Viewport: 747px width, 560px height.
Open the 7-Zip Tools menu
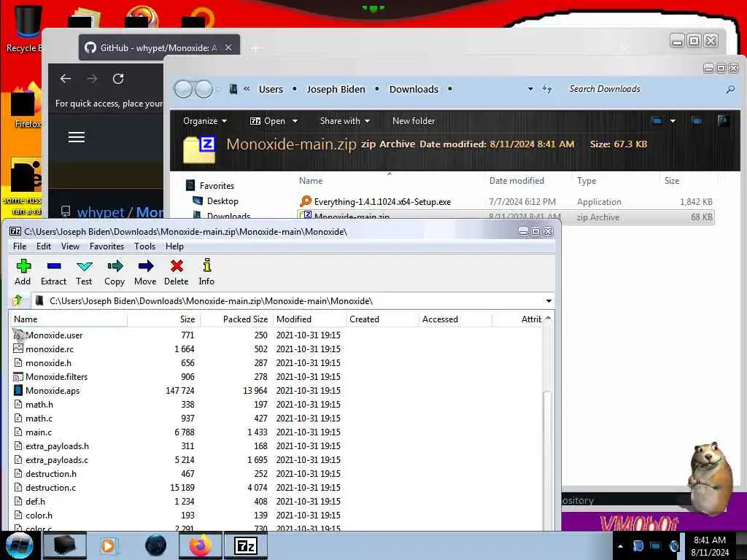[x=144, y=246]
